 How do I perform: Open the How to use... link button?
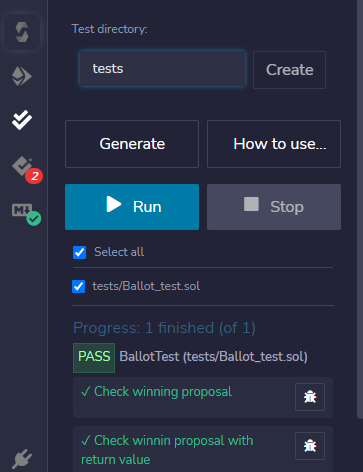tap(274, 144)
